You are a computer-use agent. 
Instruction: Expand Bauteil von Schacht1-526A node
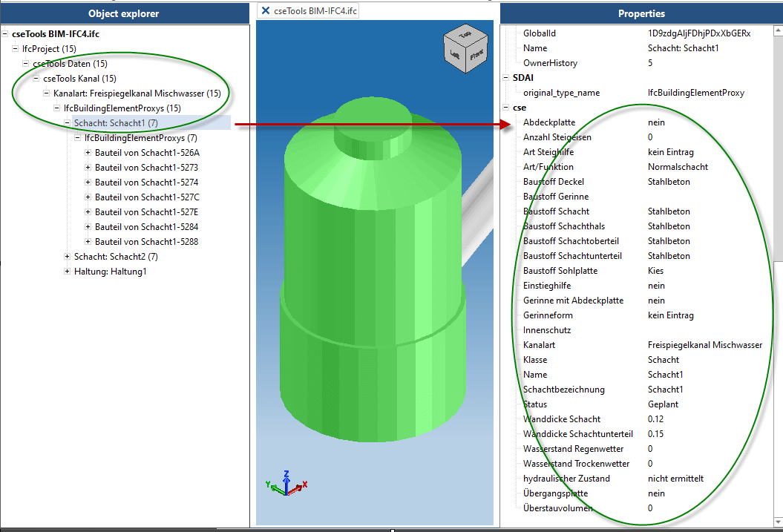(x=88, y=153)
